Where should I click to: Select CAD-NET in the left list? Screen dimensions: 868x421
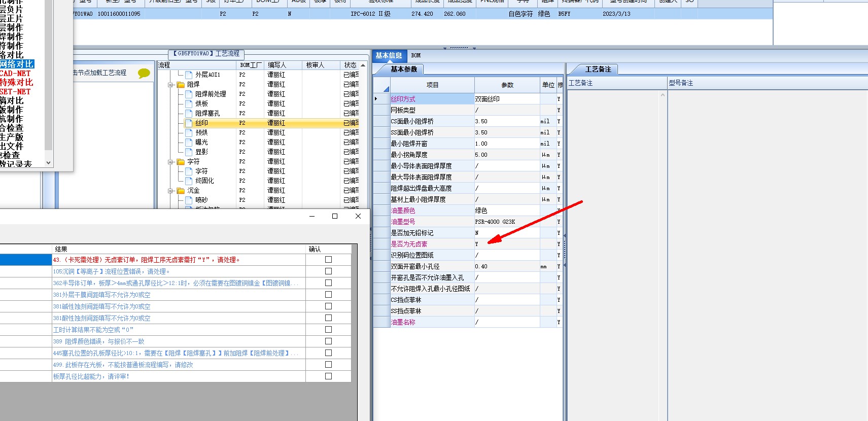[15, 73]
